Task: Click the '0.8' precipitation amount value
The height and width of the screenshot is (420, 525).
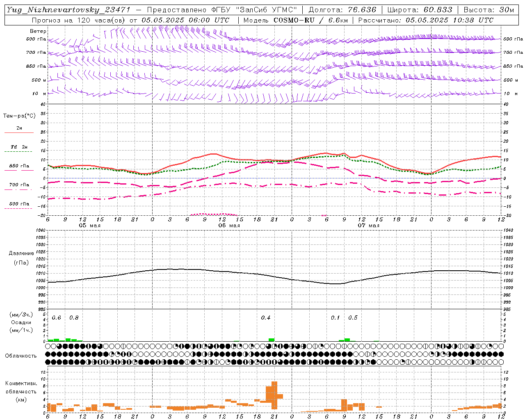Action: 74,318
